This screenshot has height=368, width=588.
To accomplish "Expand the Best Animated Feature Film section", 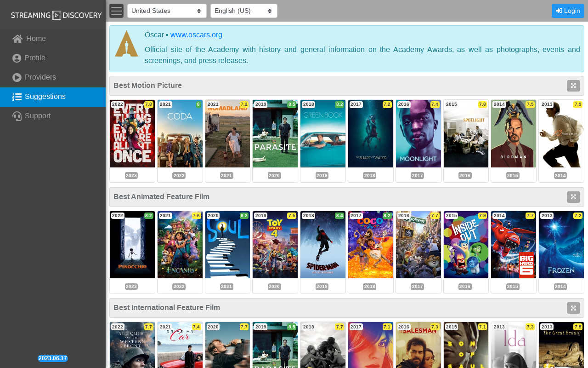I will (x=573, y=197).
